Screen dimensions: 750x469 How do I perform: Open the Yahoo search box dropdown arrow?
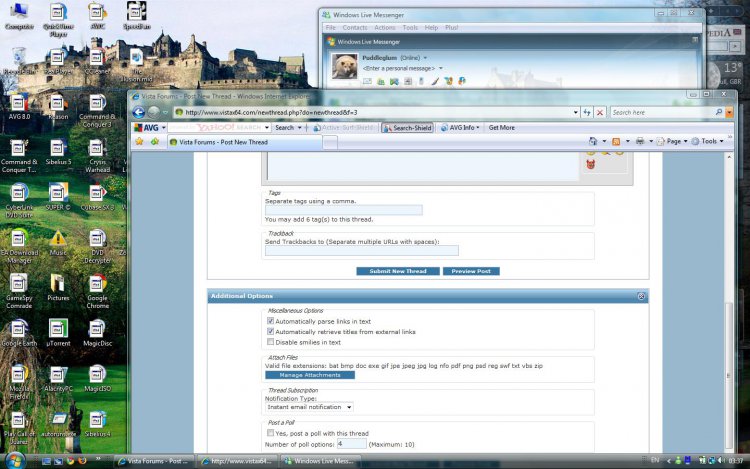coord(267,128)
